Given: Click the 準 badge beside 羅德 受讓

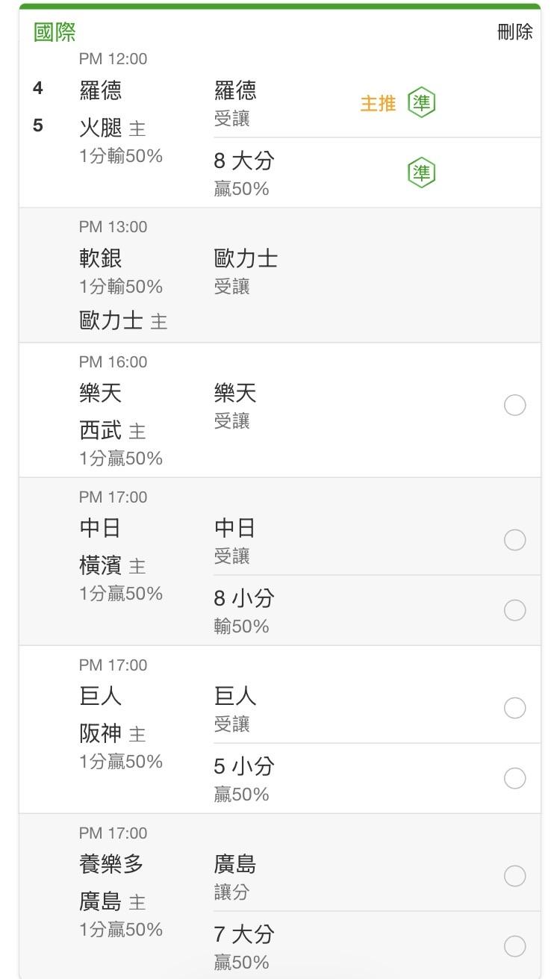Looking at the screenshot, I should 421,102.
